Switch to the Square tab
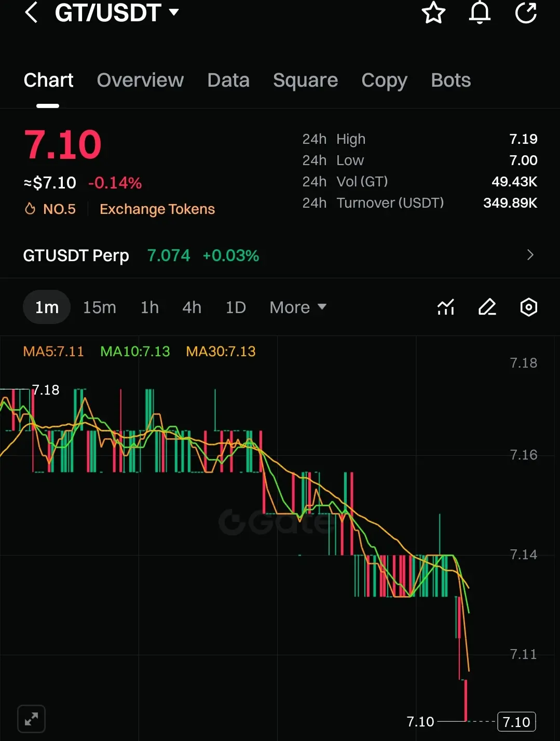Image resolution: width=560 pixels, height=741 pixels. [x=305, y=80]
